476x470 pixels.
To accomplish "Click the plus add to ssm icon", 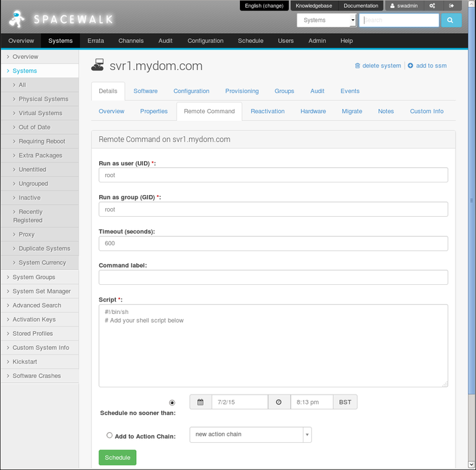I will (410, 65).
